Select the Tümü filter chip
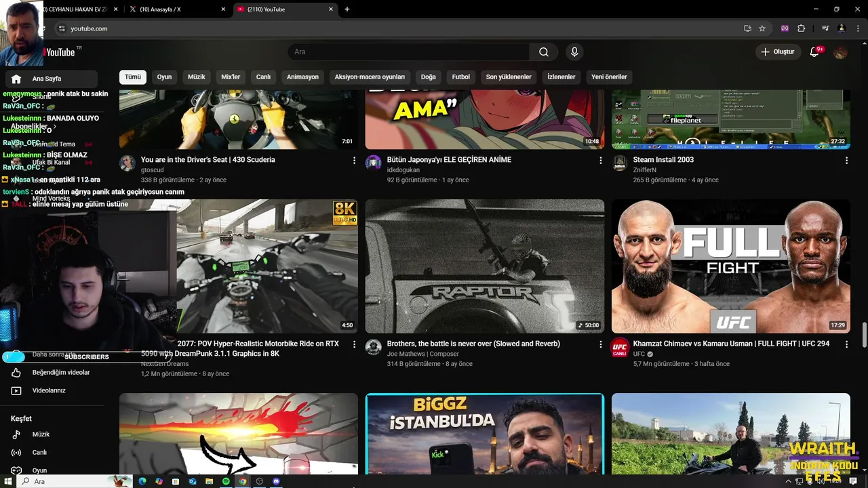 pos(133,77)
